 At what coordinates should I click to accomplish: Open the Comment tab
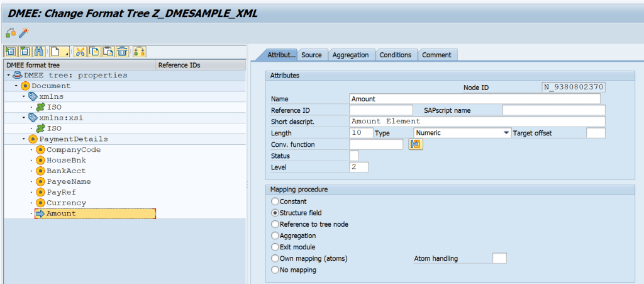pyautogui.click(x=436, y=55)
